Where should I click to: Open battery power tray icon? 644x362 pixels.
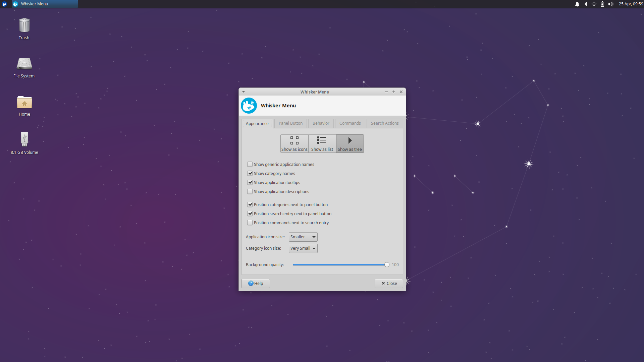pyautogui.click(x=602, y=4)
